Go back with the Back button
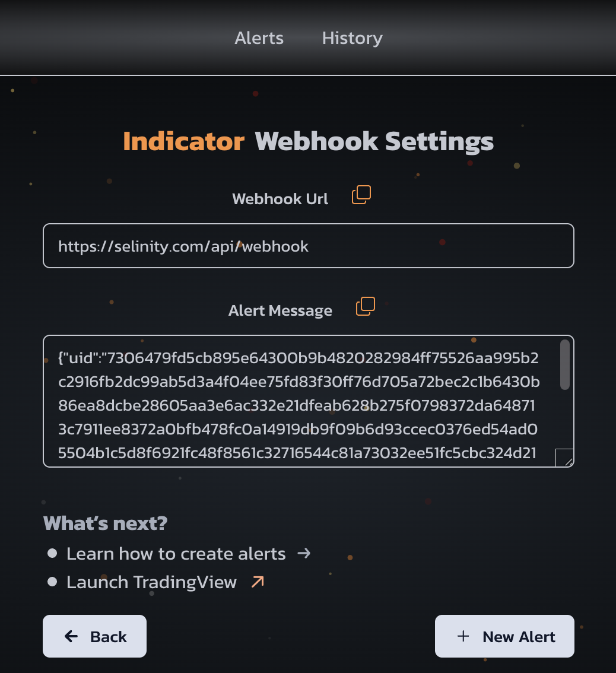The height and width of the screenshot is (673, 616). [94, 636]
